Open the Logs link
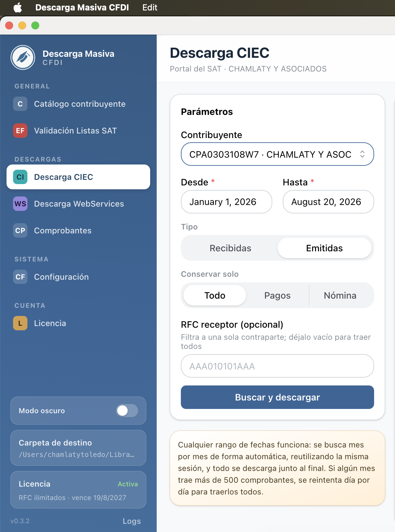The image size is (395, 532). (132, 521)
